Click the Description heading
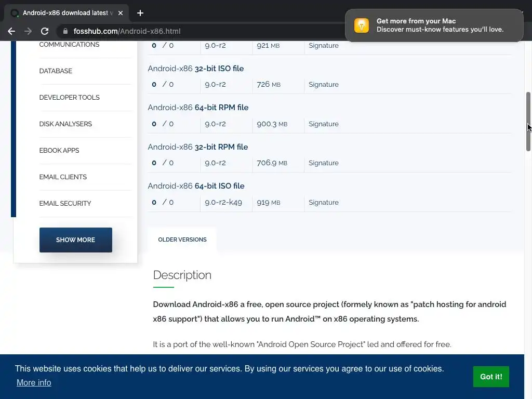 coord(182,275)
